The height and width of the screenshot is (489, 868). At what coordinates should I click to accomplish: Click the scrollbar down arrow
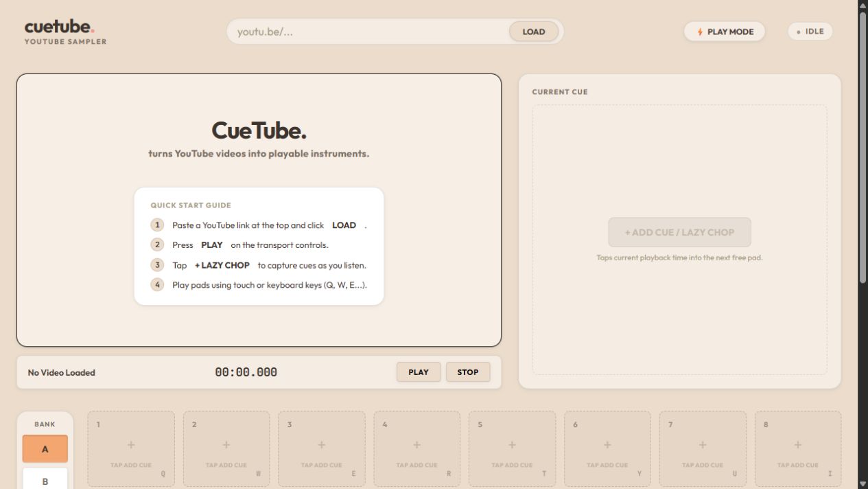tap(863, 484)
